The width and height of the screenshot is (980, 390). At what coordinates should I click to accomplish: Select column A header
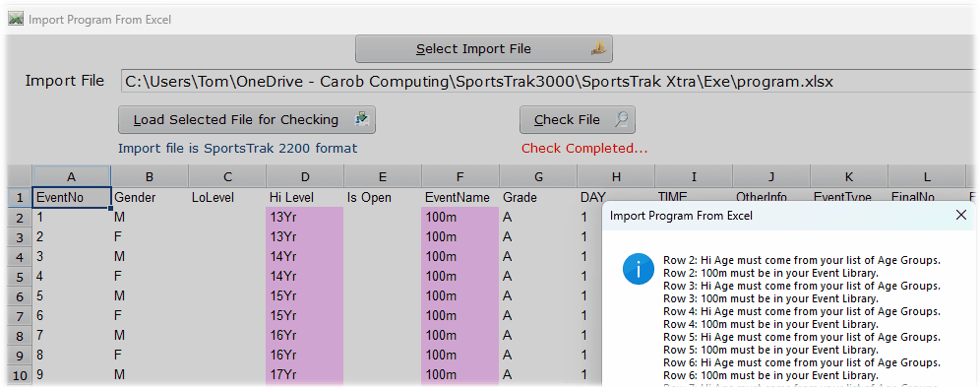72,177
